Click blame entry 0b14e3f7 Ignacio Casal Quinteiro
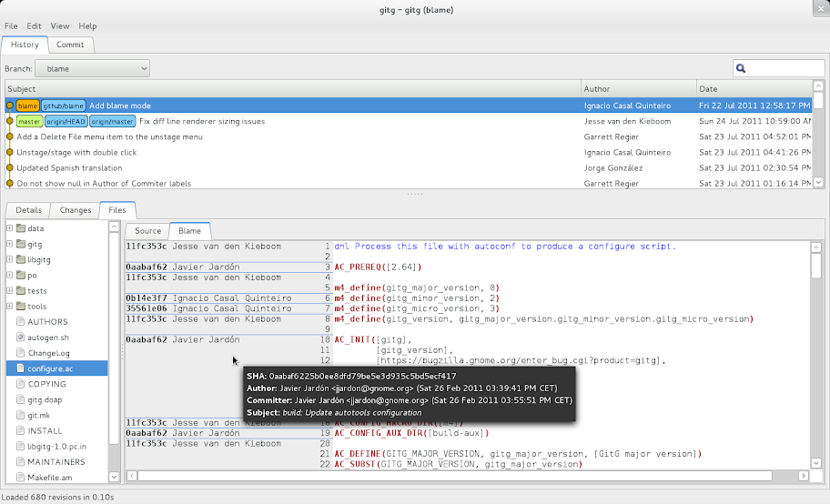 [208, 298]
